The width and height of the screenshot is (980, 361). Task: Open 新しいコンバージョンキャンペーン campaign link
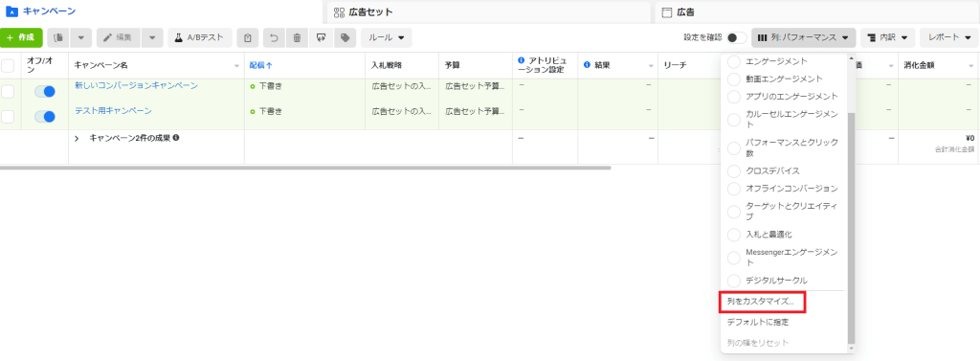[136, 86]
